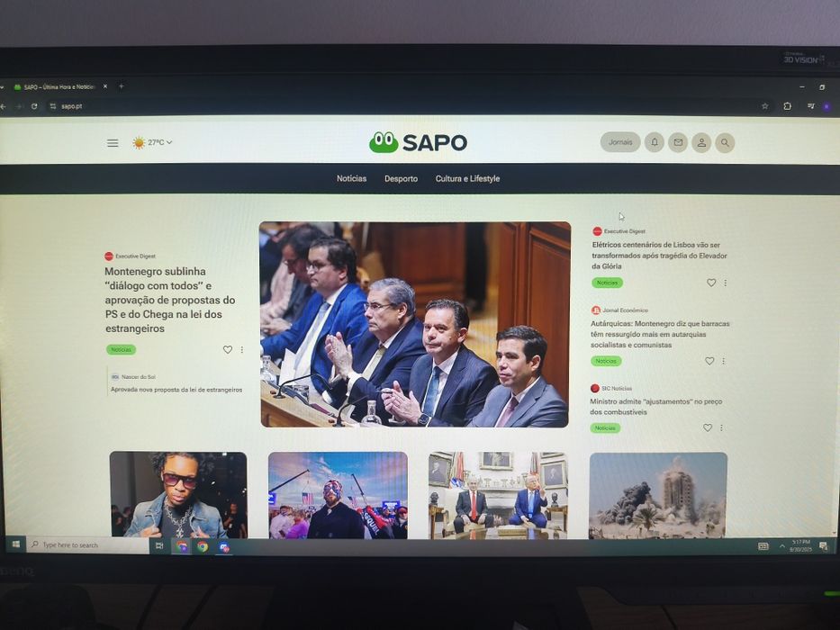Like the Autárquicas article with heart
The width and height of the screenshot is (840, 630).
[x=709, y=361]
